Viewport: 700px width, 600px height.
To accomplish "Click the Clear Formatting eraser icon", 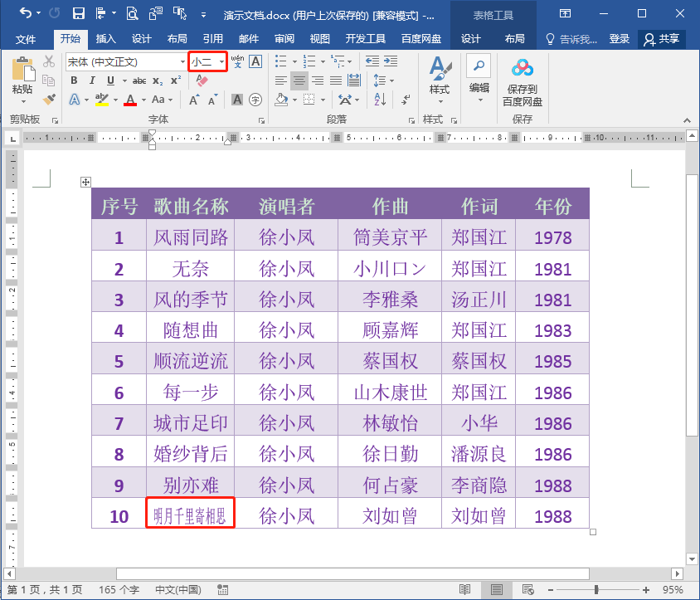I will (202, 80).
